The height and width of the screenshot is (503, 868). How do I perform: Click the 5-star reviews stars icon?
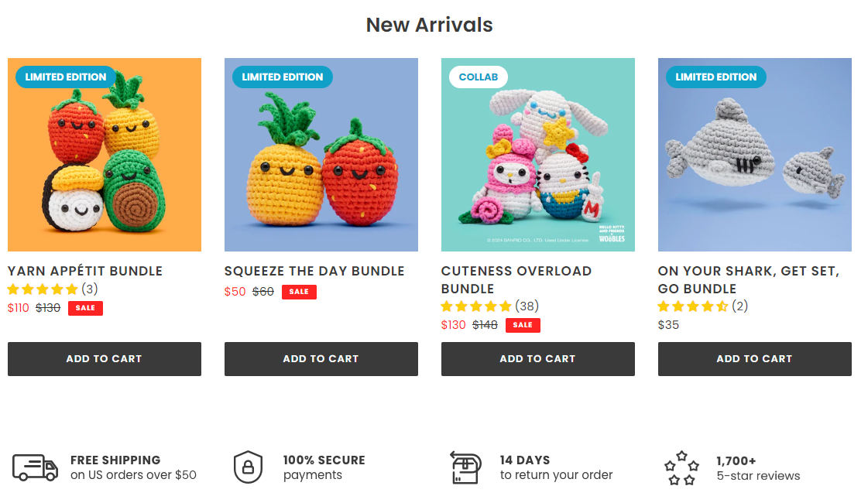[681, 468]
